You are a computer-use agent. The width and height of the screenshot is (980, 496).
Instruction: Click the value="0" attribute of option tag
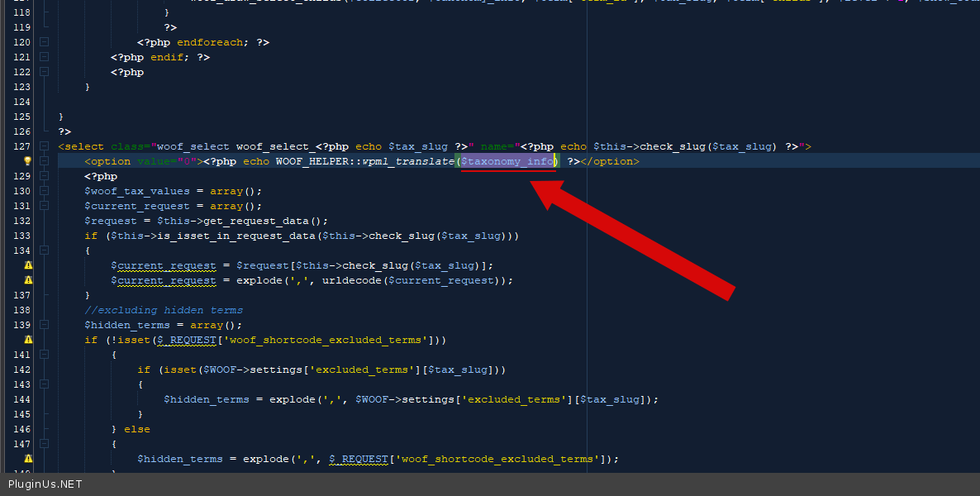coord(167,161)
